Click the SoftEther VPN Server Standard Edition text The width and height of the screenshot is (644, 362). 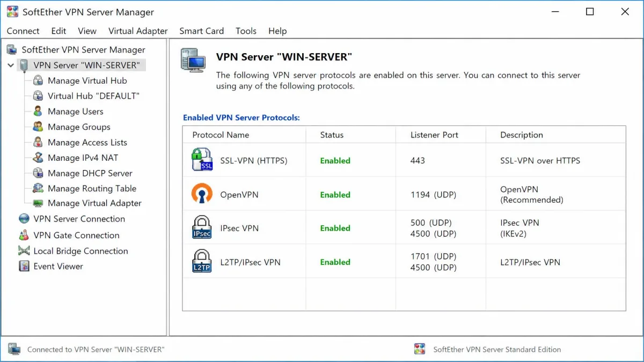click(x=497, y=349)
